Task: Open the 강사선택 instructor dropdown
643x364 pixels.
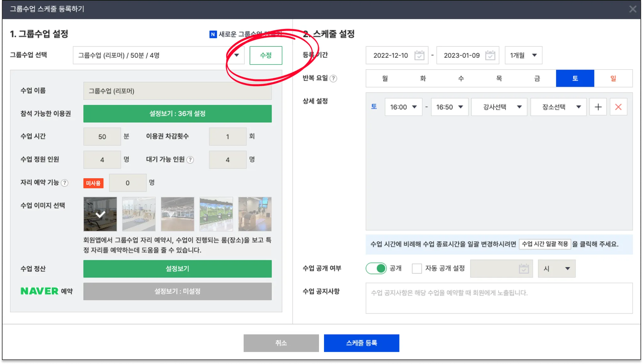Action: [499, 107]
